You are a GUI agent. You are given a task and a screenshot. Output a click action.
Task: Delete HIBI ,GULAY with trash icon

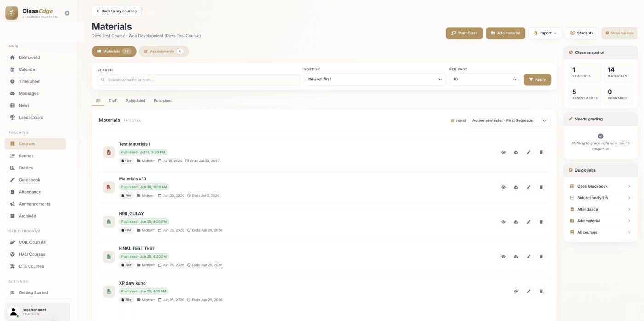541,222
